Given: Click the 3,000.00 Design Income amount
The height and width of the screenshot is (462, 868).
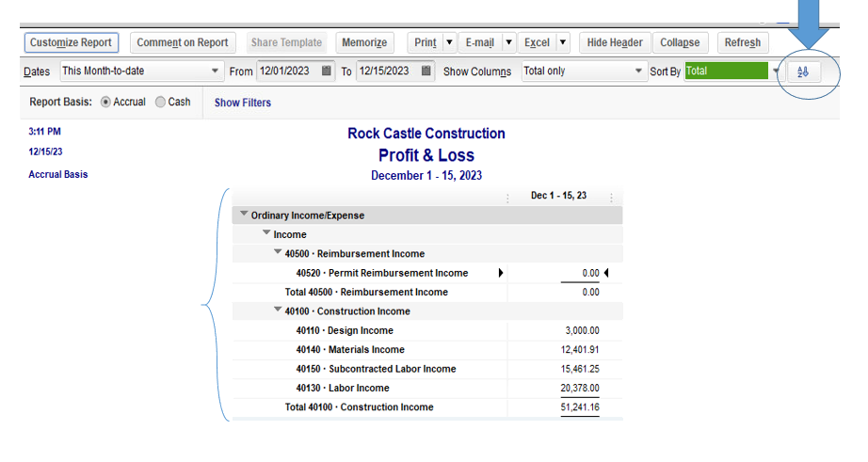Looking at the screenshot, I should (582, 330).
